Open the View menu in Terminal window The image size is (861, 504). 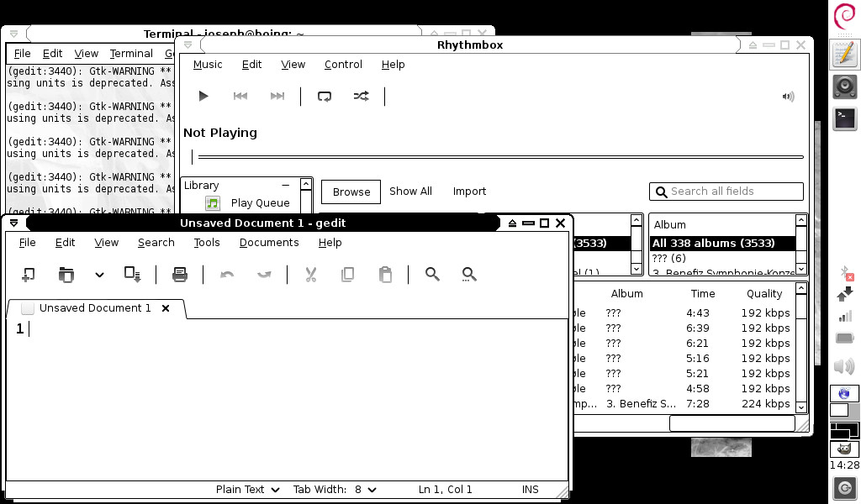(87, 53)
